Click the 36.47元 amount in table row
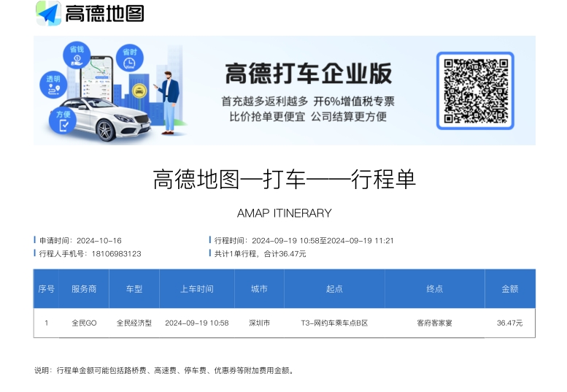Viewport: 567px width, 392px height. coord(509,323)
